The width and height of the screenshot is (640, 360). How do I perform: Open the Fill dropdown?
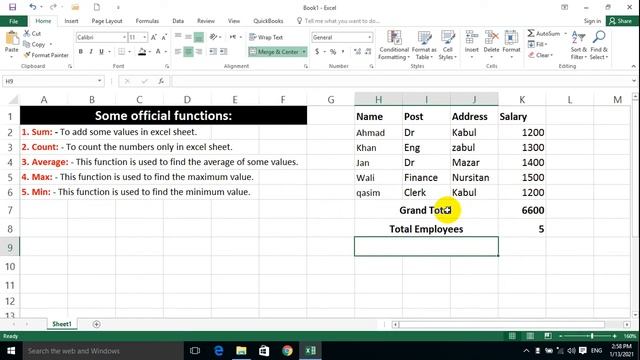pyautogui.click(x=538, y=44)
